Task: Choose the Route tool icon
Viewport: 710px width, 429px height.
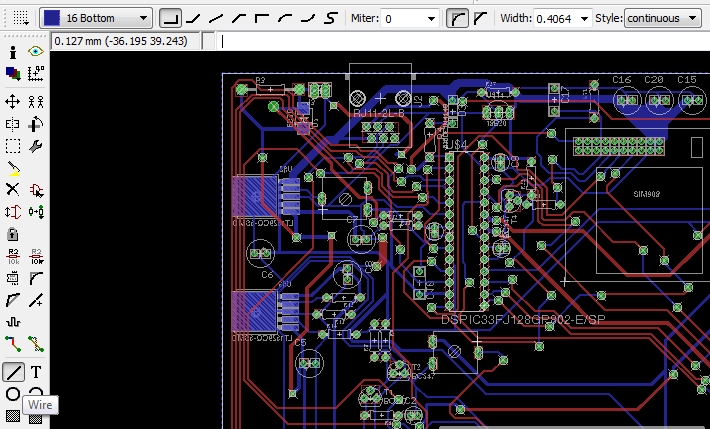Action: (13, 344)
